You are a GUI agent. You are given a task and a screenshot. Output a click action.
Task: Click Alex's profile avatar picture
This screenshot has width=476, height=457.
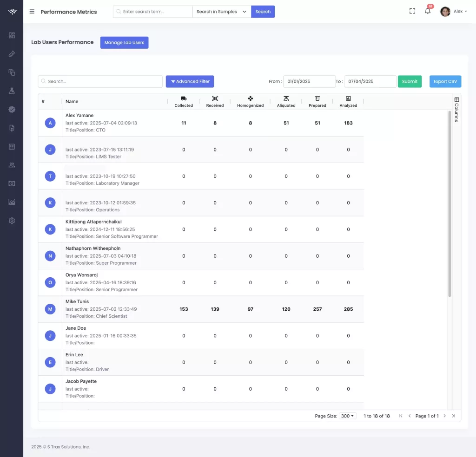coord(445,12)
